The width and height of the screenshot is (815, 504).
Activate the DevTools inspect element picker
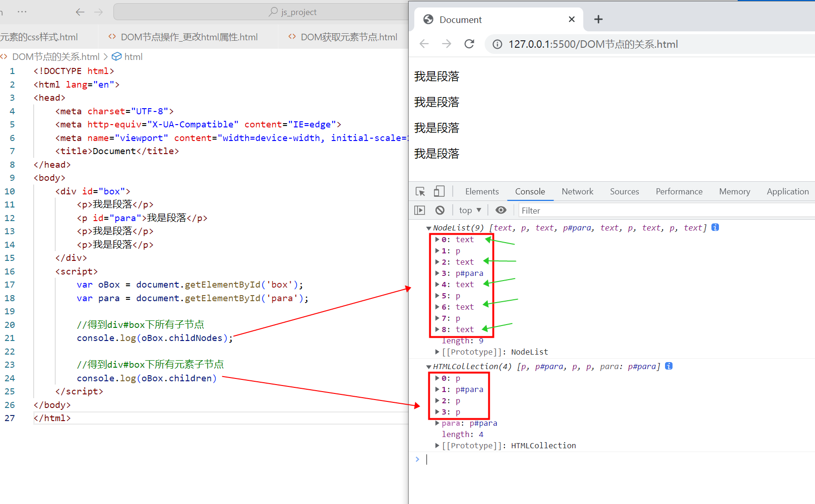coord(420,192)
